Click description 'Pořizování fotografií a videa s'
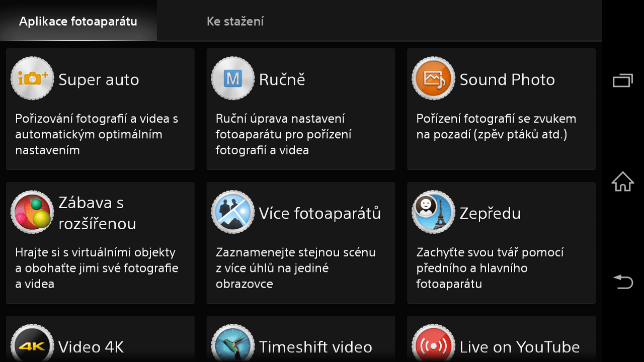 click(97, 119)
